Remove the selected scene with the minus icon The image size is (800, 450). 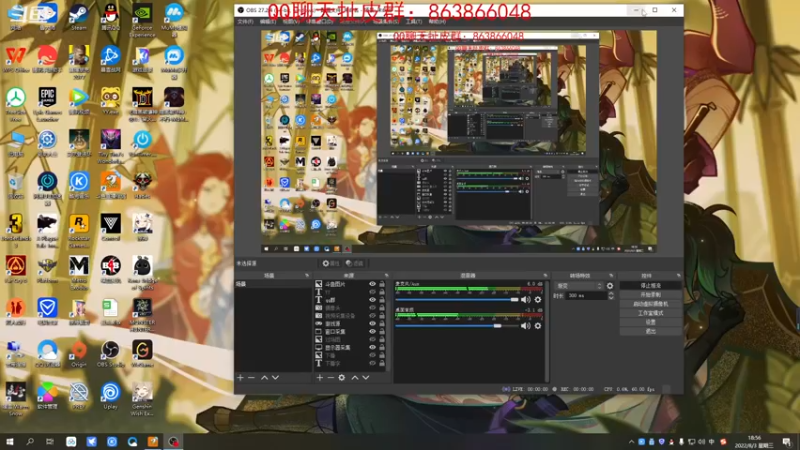(x=251, y=378)
